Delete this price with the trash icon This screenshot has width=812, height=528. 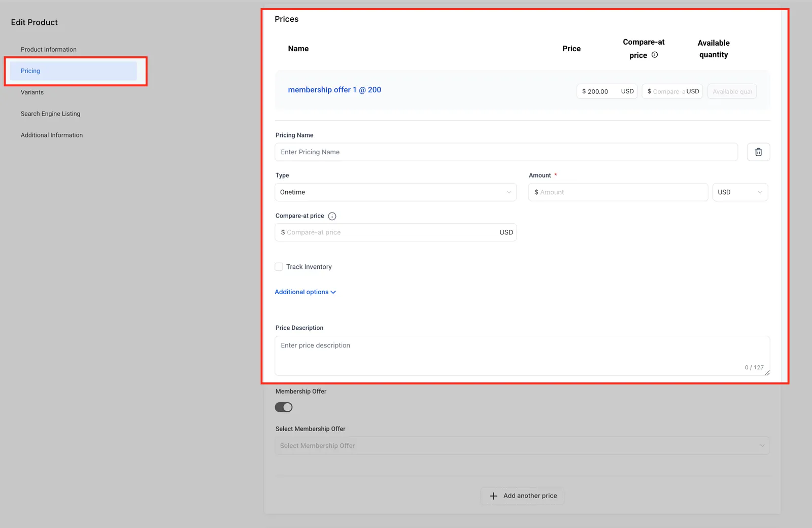[758, 152]
